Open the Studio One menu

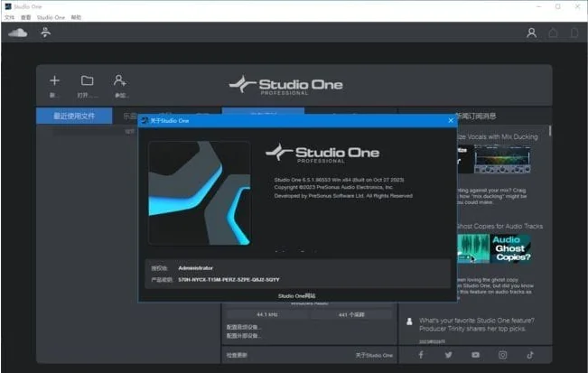coord(51,17)
